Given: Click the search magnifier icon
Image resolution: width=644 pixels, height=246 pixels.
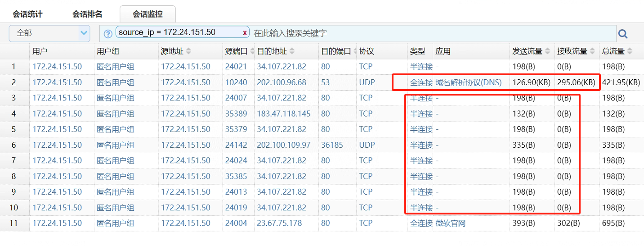Looking at the screenshot, I should (623, 34).
